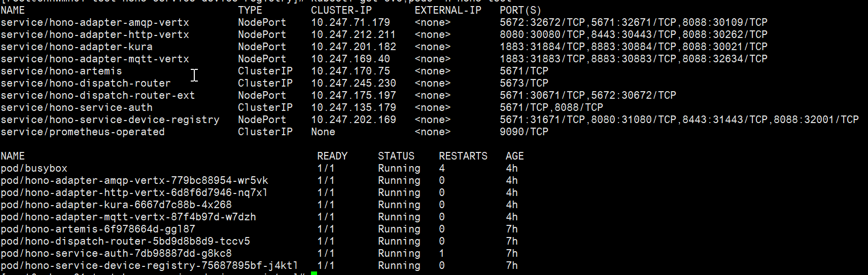Click pod/hono-artemis-6f978664d-ggl87
Image resolution: width=868 pixels, height=275 pixels.
pos(98,229)
